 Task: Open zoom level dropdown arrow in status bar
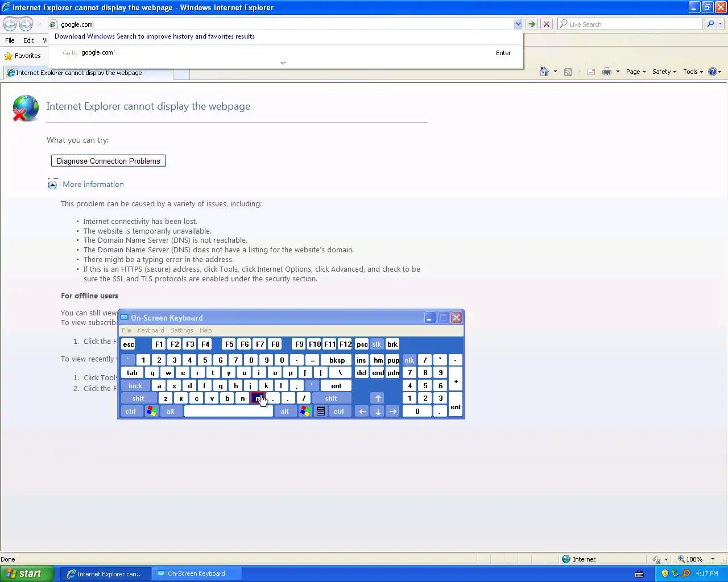[x=713, y=559]
